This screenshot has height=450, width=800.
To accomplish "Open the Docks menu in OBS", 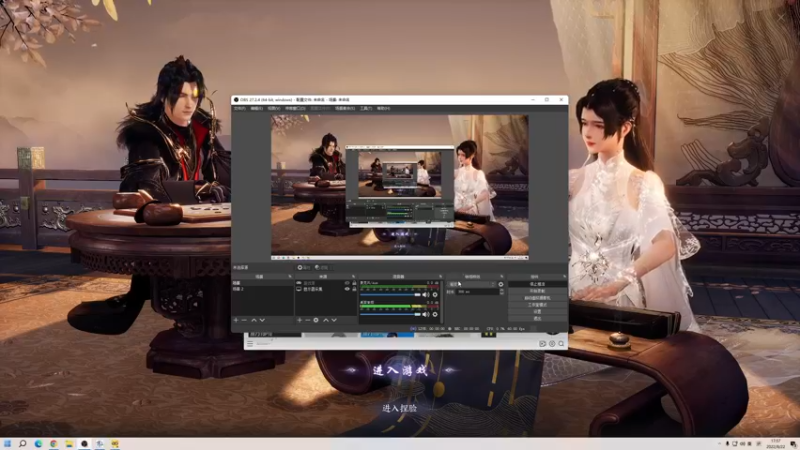I will pyautogui.click(x=295, y=108).
